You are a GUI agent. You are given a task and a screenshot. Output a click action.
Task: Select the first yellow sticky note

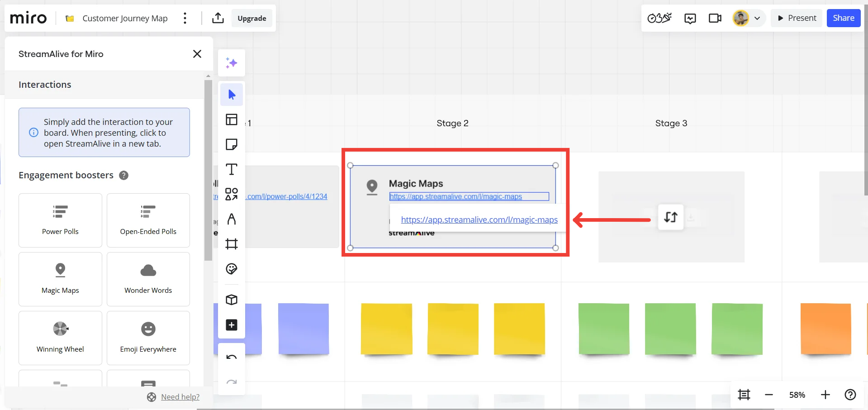point(387,329)
